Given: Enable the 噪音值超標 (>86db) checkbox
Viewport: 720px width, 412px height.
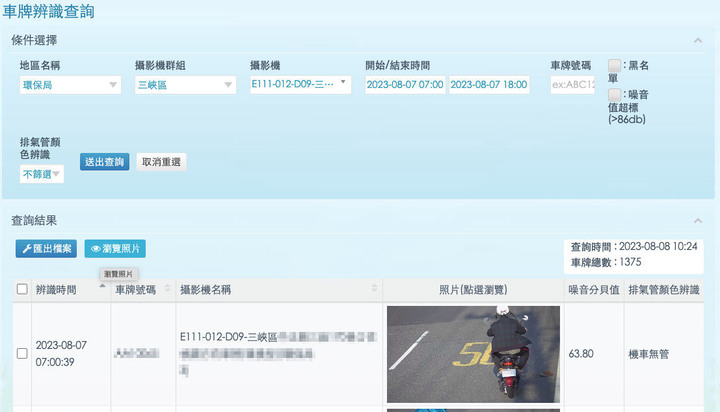Looking at the screenshot, I should click(614, 95).
